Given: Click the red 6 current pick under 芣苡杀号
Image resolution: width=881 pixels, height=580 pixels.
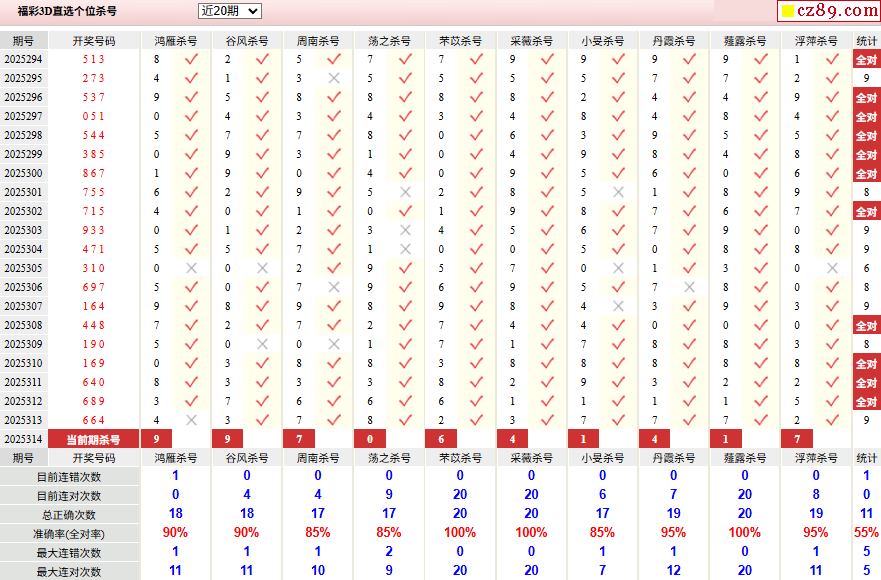Looking at the screenshot, I should [x=441, y=439].
